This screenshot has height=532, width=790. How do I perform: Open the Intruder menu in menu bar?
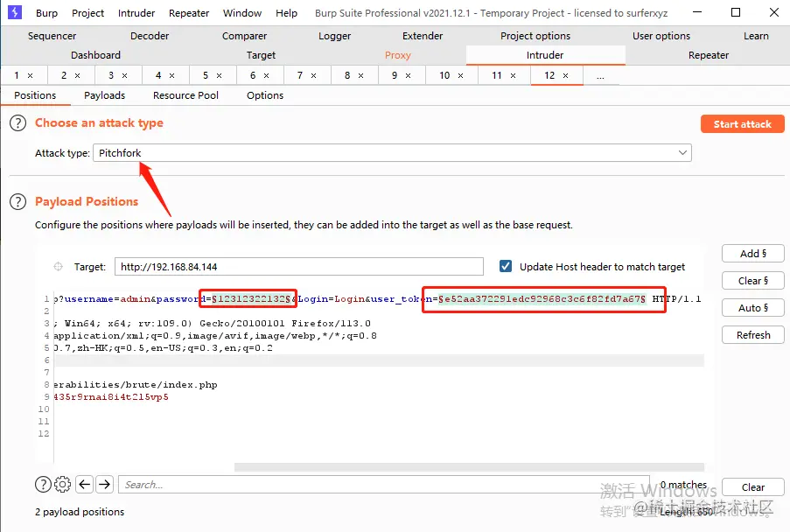tap(136, 13)
